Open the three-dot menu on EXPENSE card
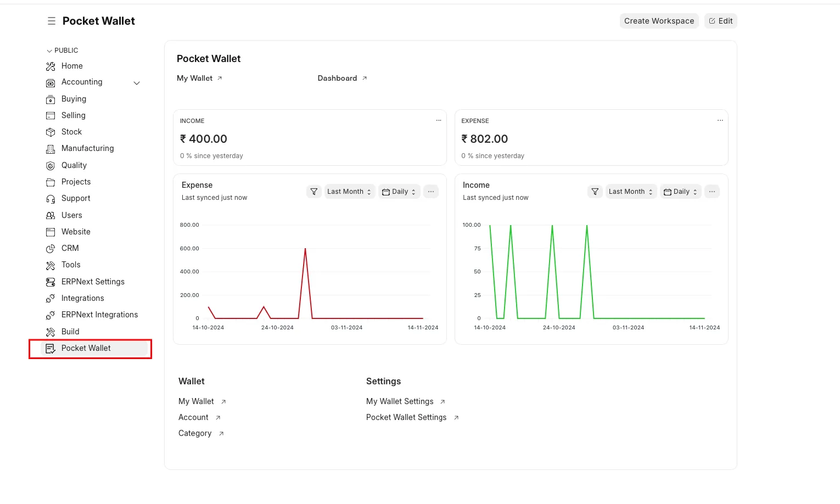Screen dimensions: 840x504 pyautogui.click(x=720, y=120)
